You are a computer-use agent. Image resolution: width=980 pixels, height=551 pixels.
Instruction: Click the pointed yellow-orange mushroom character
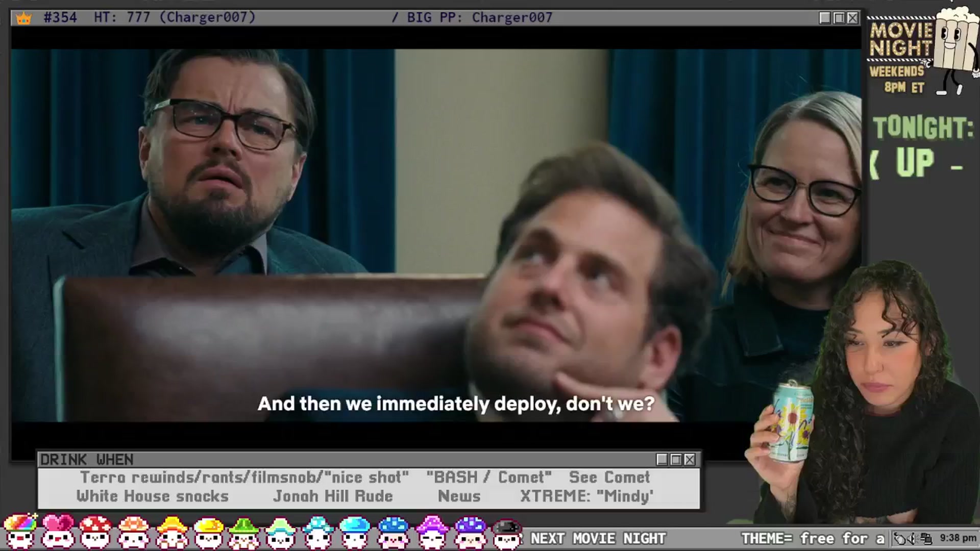click(171, 532)
